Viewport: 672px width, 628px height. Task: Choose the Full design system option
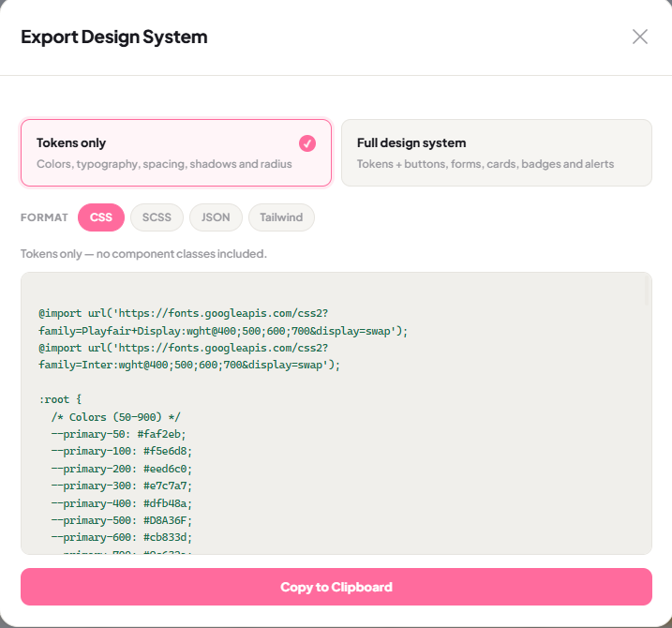(x=497, y=153)
